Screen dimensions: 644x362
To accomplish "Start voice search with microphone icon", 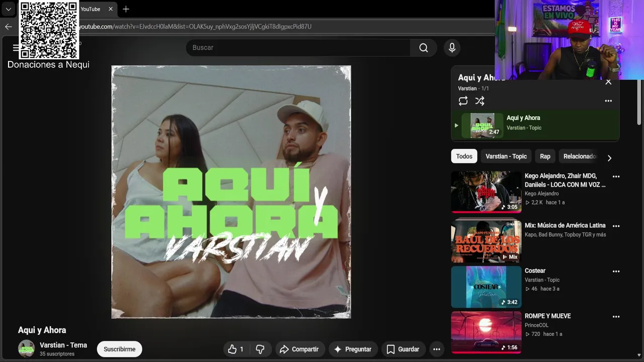I will point(452,47).
